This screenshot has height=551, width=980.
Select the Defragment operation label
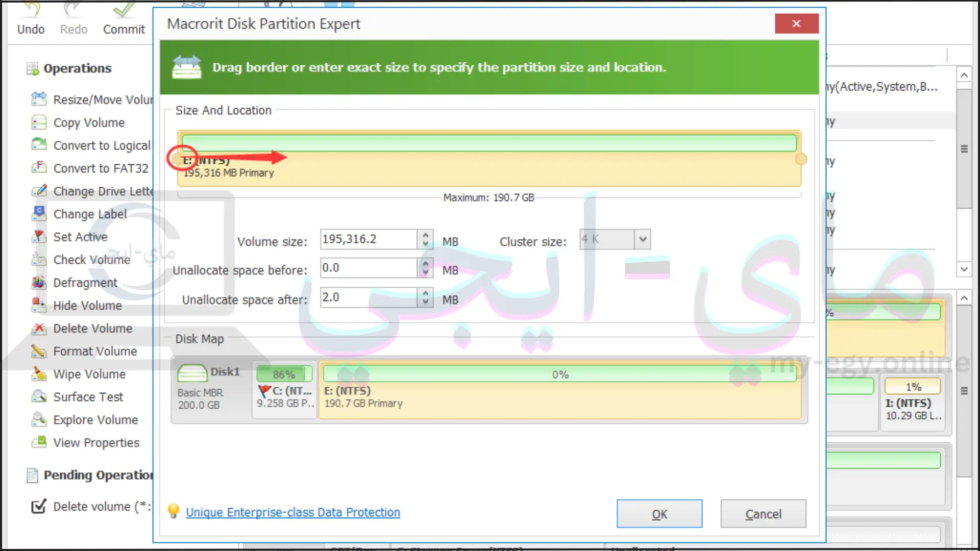tap(85, 282)
